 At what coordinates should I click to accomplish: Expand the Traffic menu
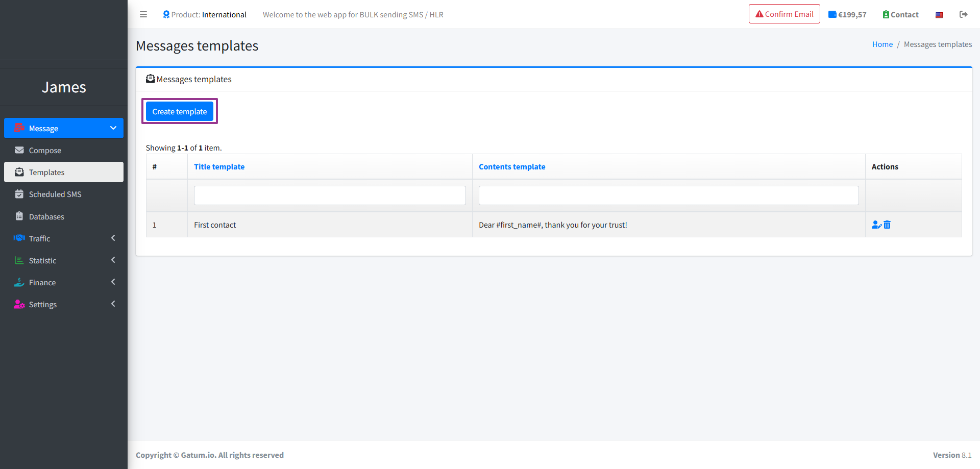pyautogui.click(x=64, y=238)
